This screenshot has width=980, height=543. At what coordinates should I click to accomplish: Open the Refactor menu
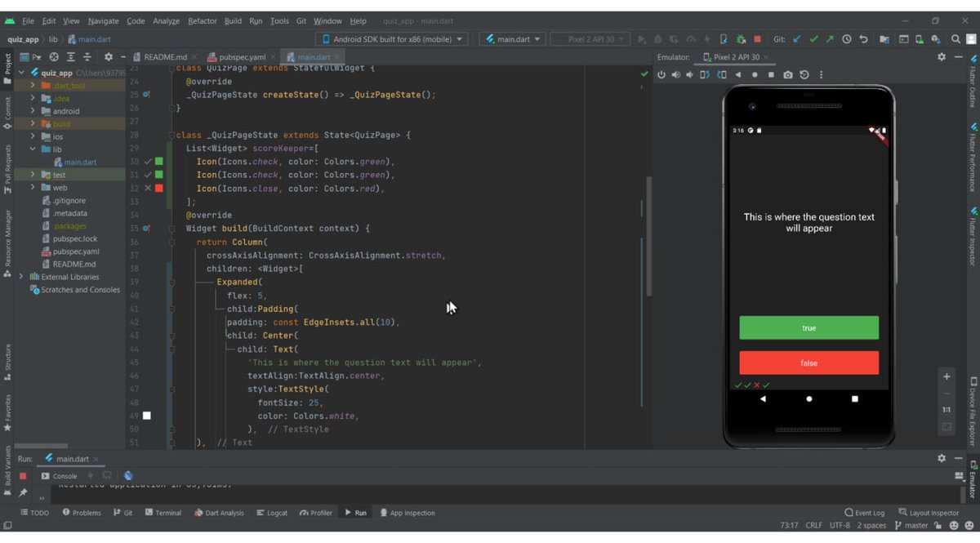click(203, 21)
